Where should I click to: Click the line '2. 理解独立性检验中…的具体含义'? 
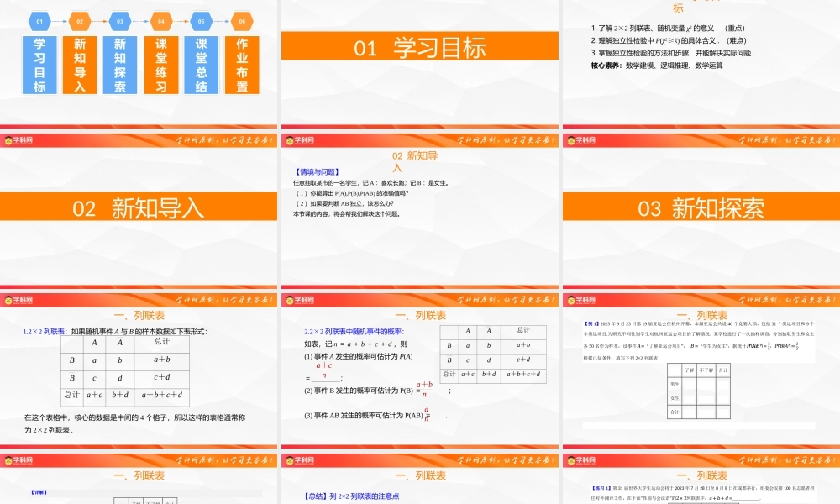click(669, 40)
